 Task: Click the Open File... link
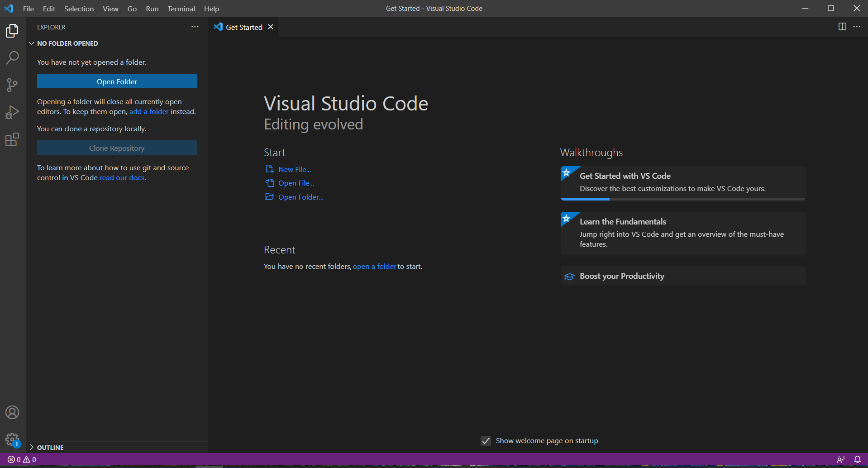pos(296,183)
